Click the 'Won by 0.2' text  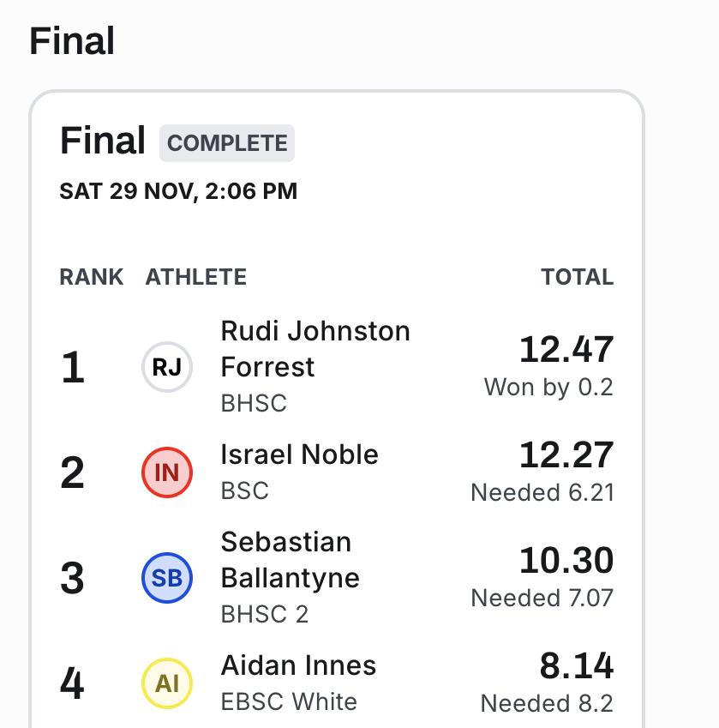(x=548, y=387)
